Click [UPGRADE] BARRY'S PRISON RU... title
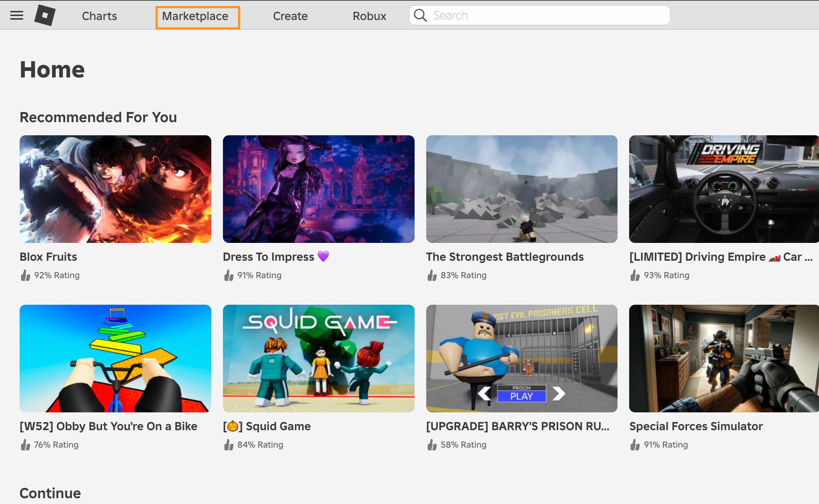The height and width of the screenshot is (504, 819). click(518, 426)
